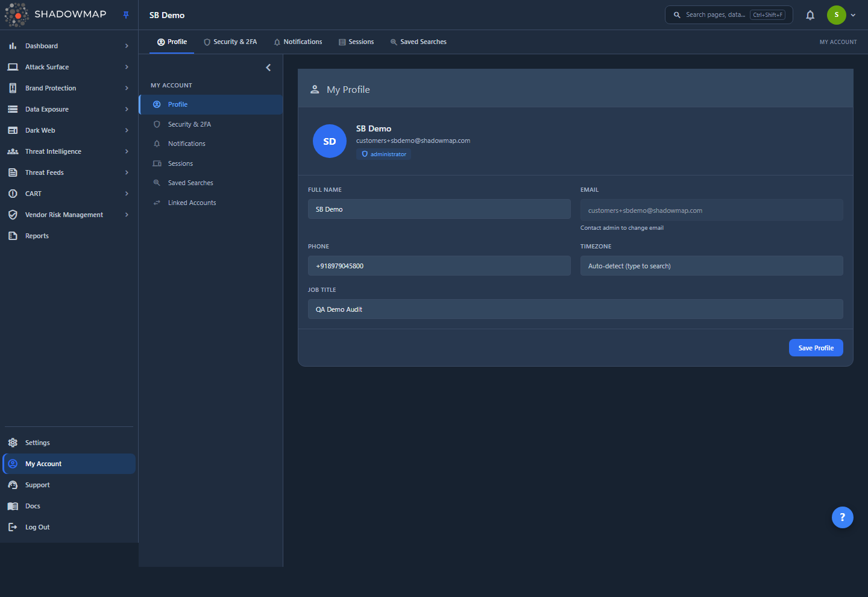Click the Brand Protection icon
868x597 pixels.
13,88
